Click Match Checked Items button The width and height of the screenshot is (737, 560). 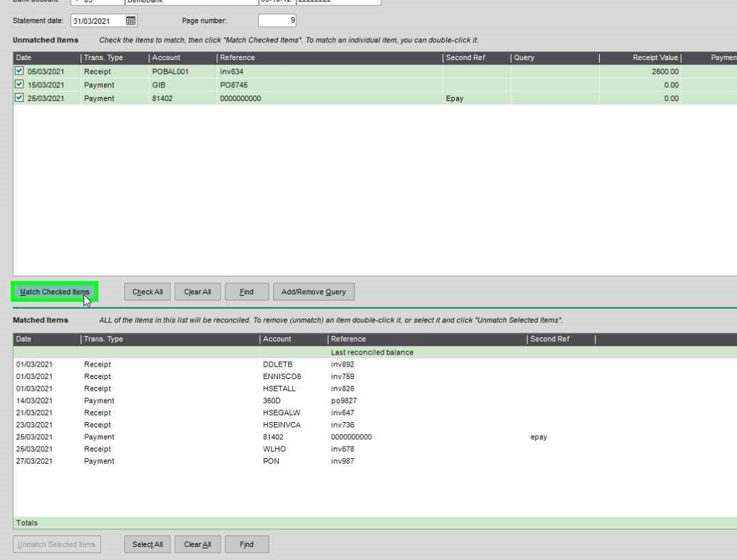point(55,292)
